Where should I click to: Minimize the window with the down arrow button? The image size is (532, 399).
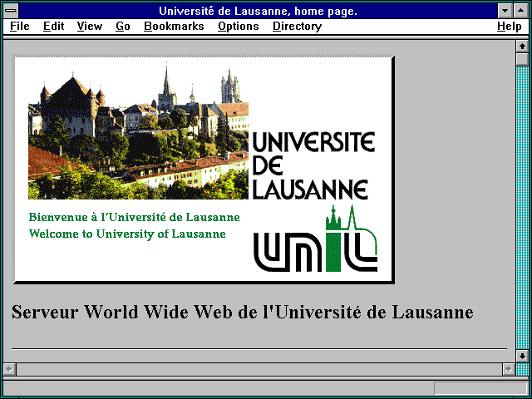[505, 11]
